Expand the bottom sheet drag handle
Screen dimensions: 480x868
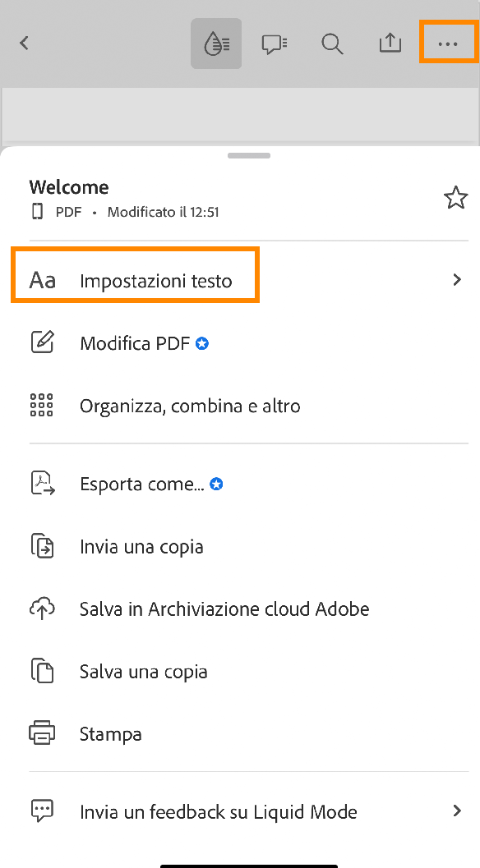coord(248,155)
